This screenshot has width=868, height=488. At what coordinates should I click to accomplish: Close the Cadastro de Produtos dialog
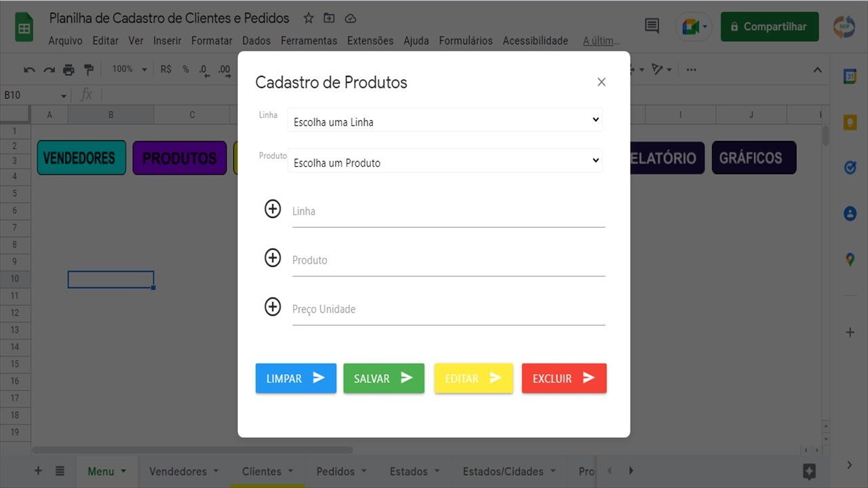601,82
